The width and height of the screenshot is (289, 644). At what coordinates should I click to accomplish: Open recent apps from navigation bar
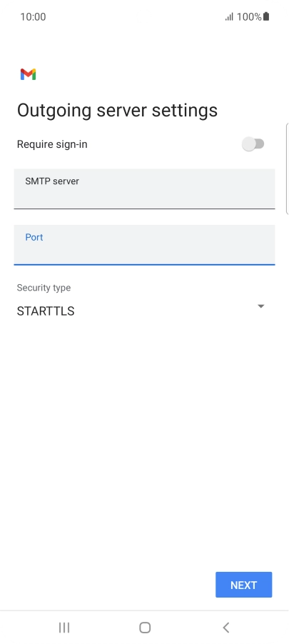click(64, 628)
